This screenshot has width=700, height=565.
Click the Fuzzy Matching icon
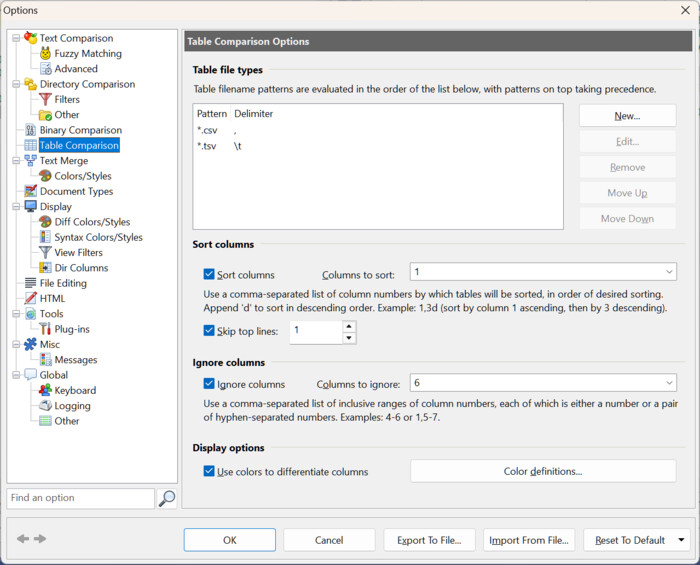45,54
